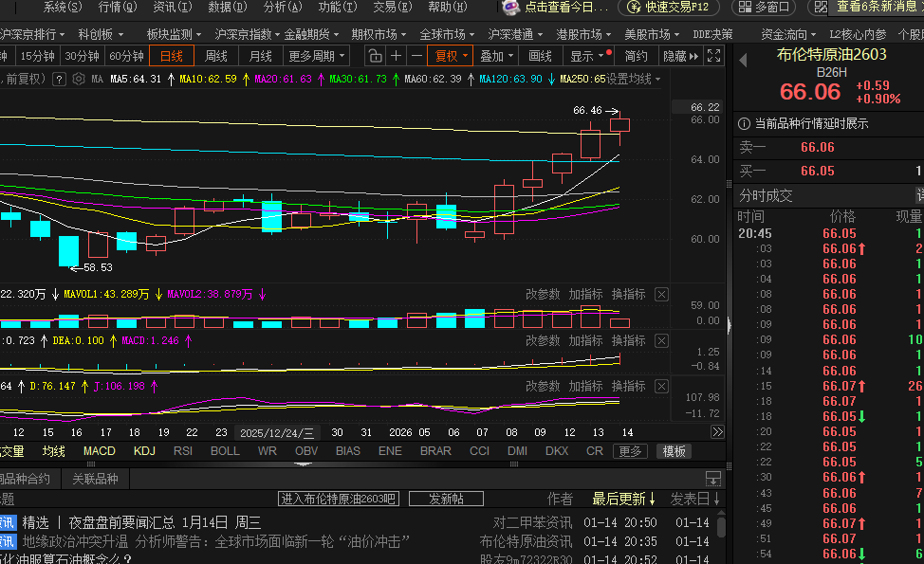Click 模板 template button

(675, 451)
